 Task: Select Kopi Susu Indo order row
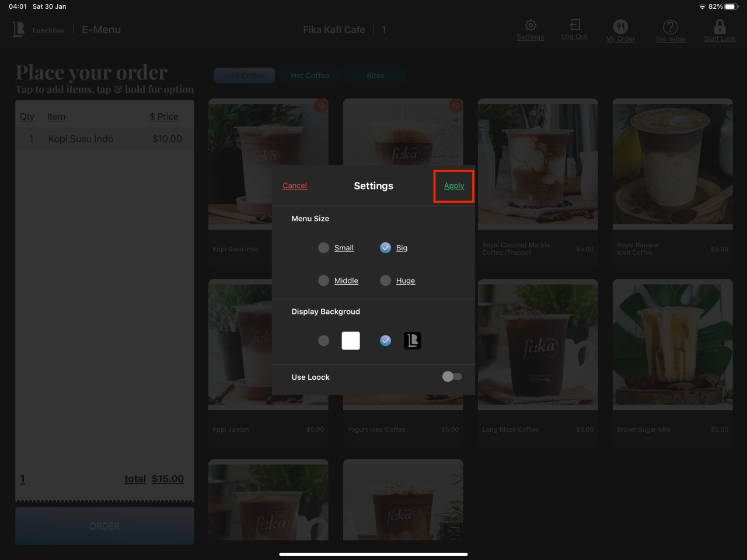104,139
